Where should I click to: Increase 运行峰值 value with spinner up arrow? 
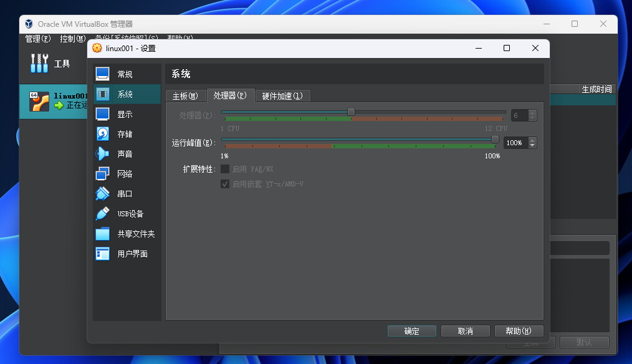pyautogui.click(x=532, y=140)
